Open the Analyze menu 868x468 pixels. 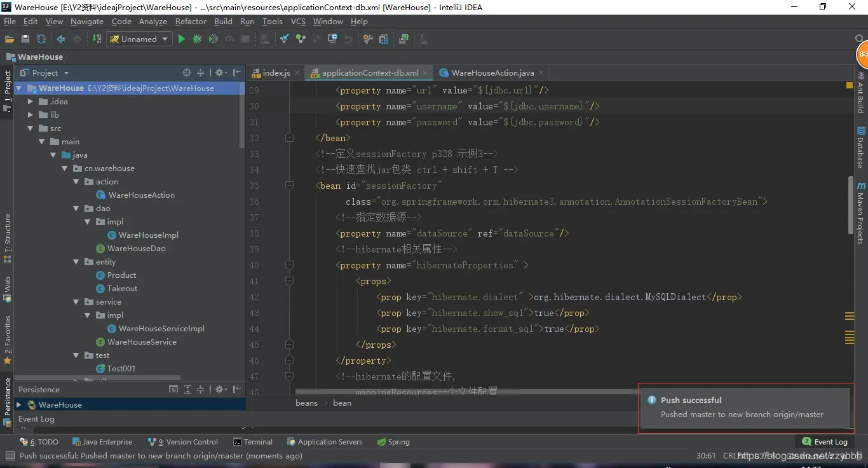tap(153, 21)
